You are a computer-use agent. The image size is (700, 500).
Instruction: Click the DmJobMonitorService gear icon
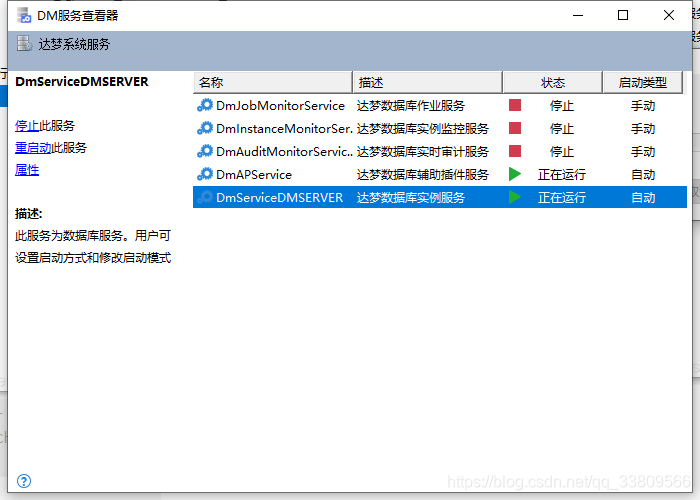[205, 106]
